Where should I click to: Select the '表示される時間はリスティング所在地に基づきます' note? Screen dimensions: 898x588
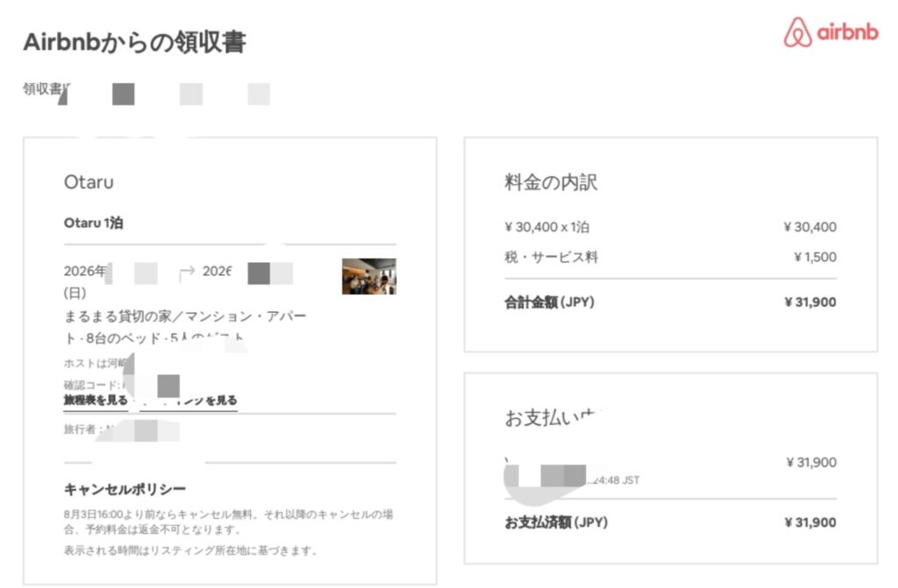point(190,550)
